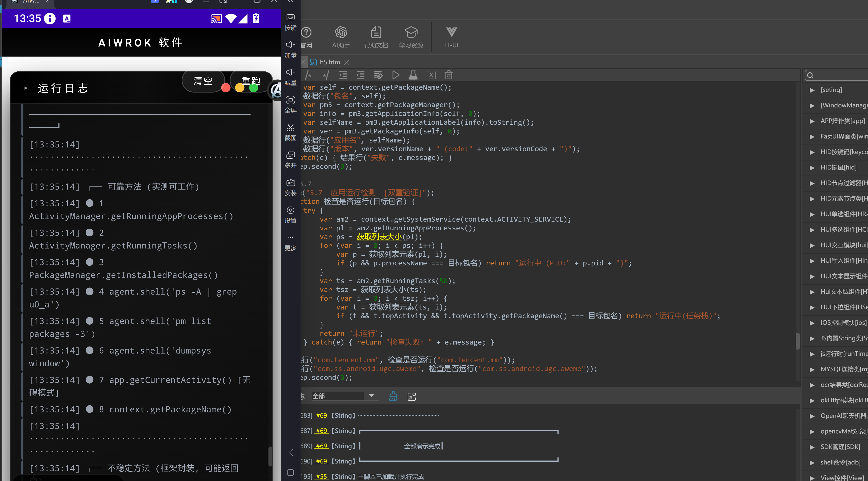Screen dimensions: 868x481
Task: Collapse the 运行日志 log panel arrow
Action: [x=26, y=88]
